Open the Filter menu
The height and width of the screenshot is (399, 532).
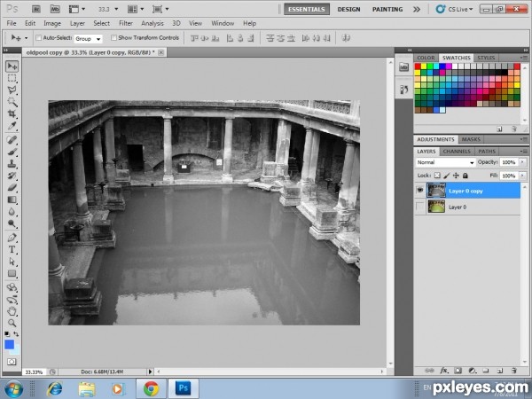click(x=126, y=23)
